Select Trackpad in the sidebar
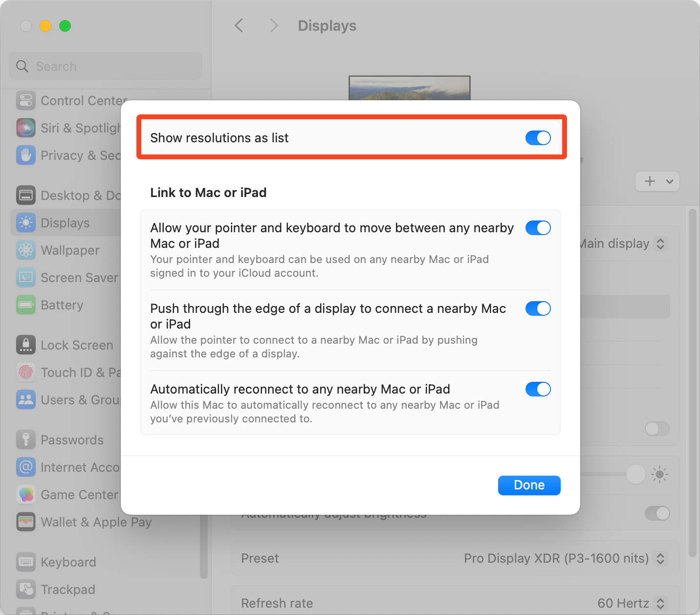 pyautogui.click(x=68, y=590)
